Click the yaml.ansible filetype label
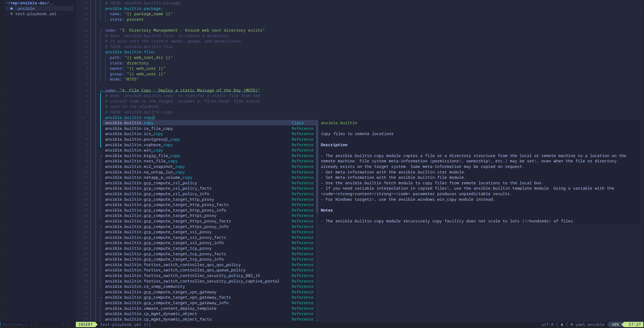 (x=590, y=324)
